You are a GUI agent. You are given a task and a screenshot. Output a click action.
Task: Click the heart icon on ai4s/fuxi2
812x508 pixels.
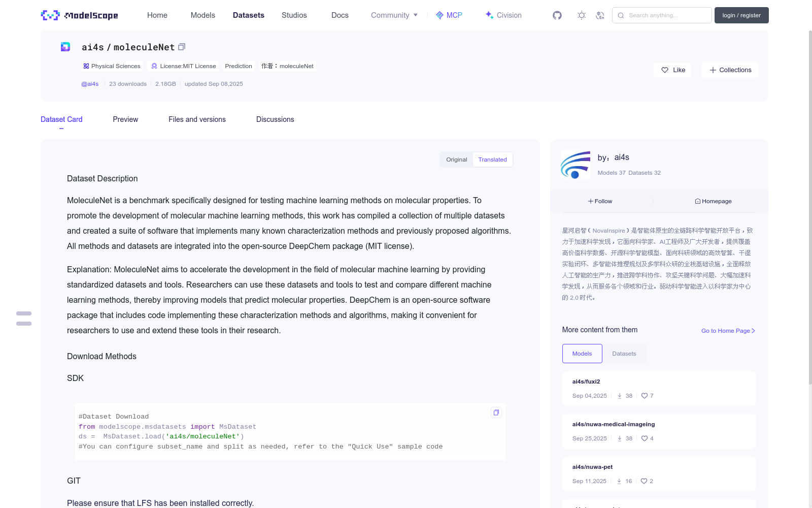(x=645, y=396)
